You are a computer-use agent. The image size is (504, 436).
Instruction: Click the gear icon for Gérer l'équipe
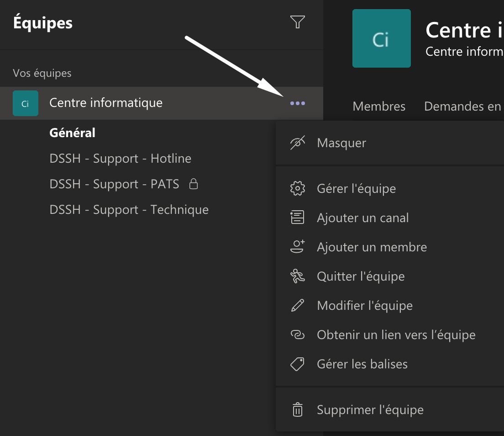tap(297, 188)
